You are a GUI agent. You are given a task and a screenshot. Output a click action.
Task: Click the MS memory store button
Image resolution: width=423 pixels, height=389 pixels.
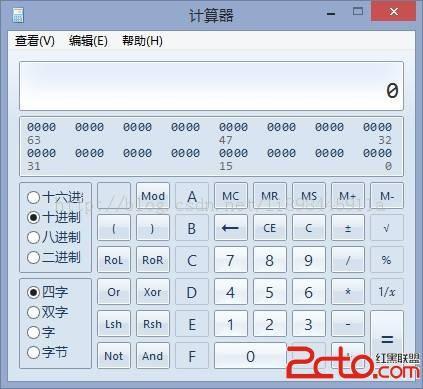tap(309, 196)
